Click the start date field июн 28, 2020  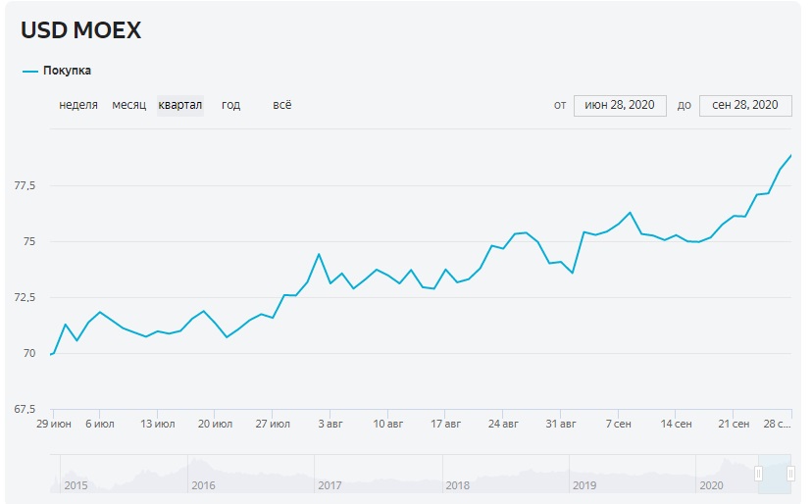[x=620, y=105]
